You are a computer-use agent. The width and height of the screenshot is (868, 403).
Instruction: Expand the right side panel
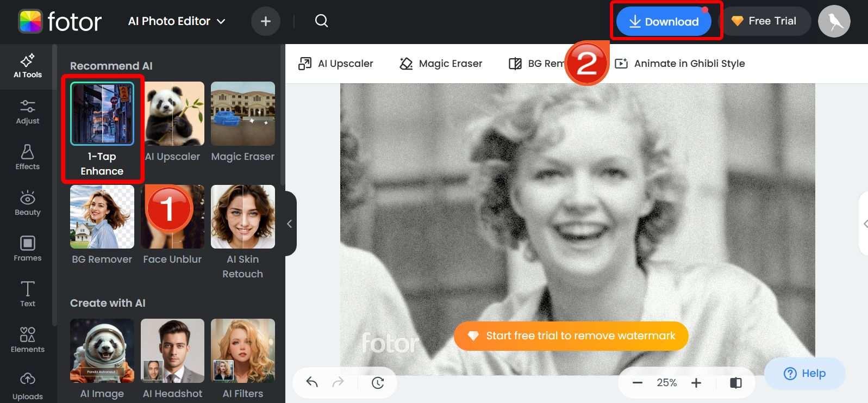pos(864,224)
